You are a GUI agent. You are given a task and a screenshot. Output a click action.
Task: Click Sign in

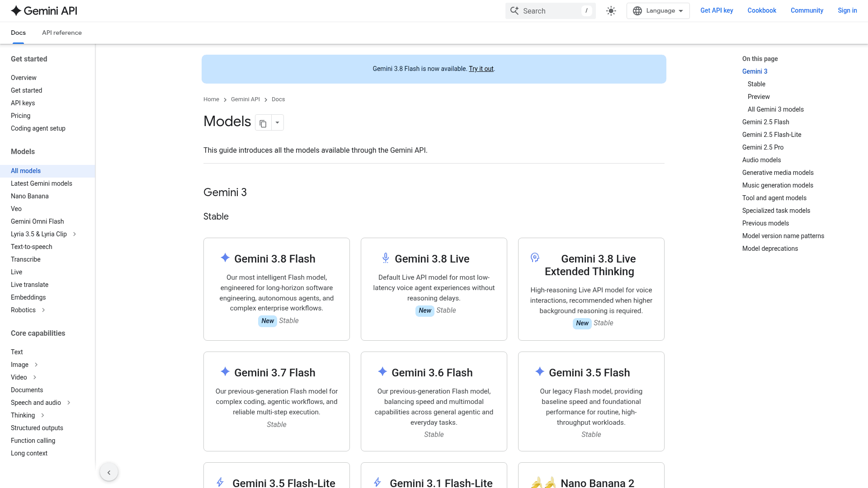847,10
